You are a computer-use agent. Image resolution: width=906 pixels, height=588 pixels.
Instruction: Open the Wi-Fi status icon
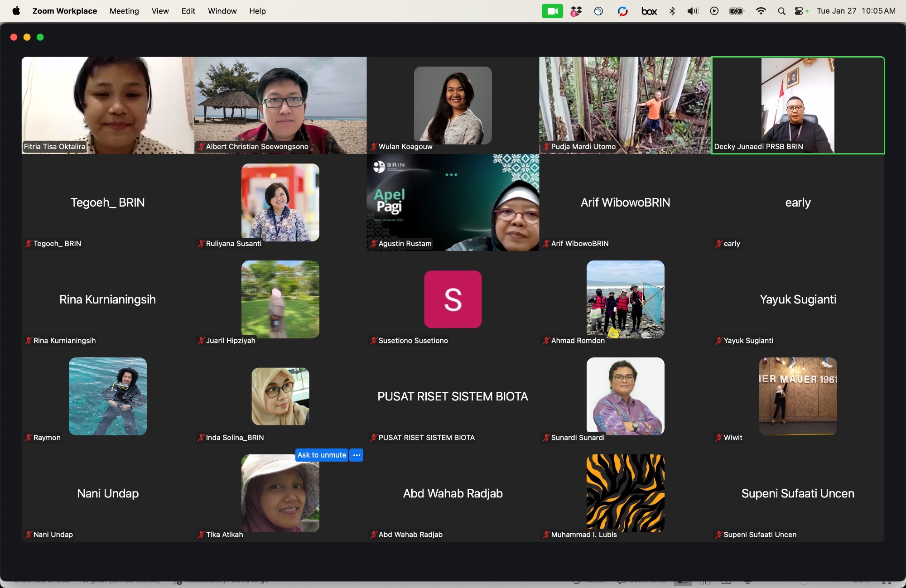(761, 11)
